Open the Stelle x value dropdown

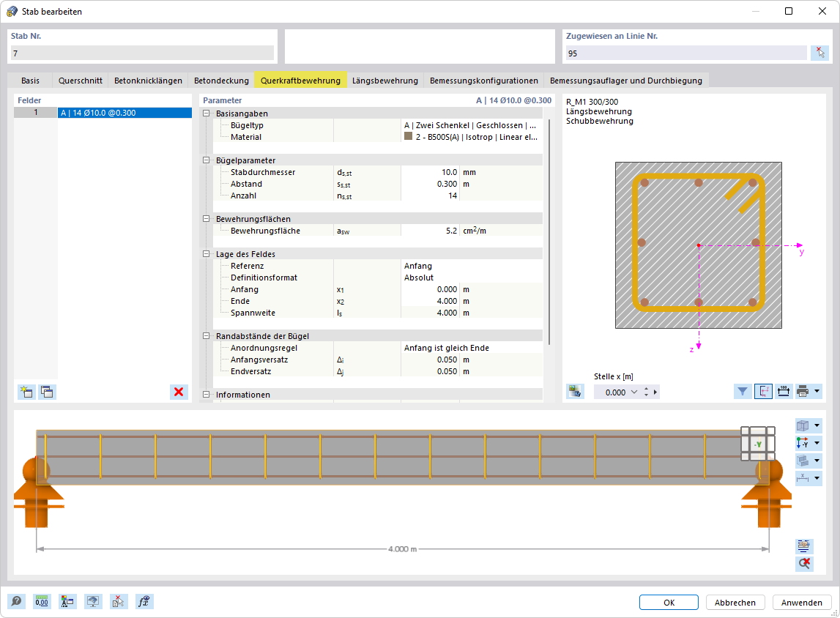[x=634, y=392]
